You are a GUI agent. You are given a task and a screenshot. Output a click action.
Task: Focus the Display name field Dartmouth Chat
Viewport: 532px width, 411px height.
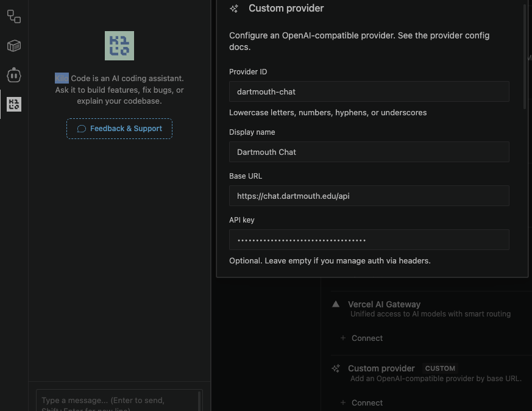[369, 152]
